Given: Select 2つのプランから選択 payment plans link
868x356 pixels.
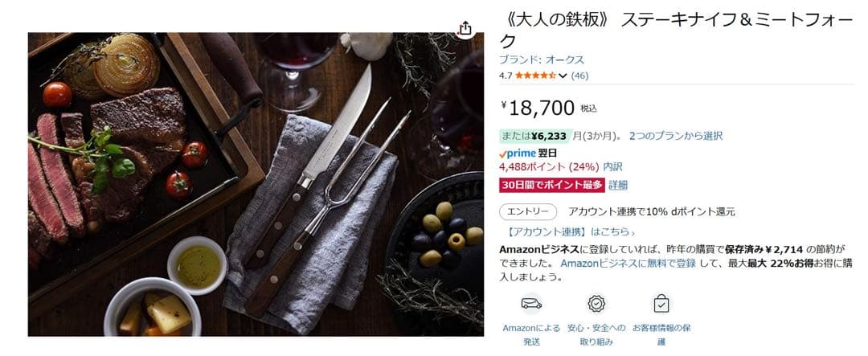Looking at the screenshot, I should 675,136.
